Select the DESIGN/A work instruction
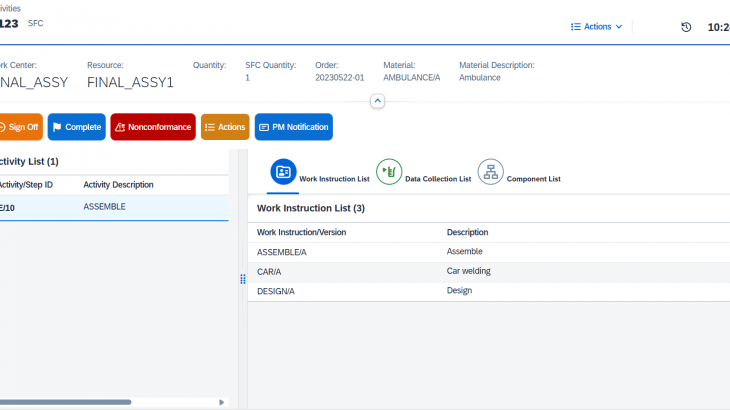730x410 pixels. pos(276,291)
